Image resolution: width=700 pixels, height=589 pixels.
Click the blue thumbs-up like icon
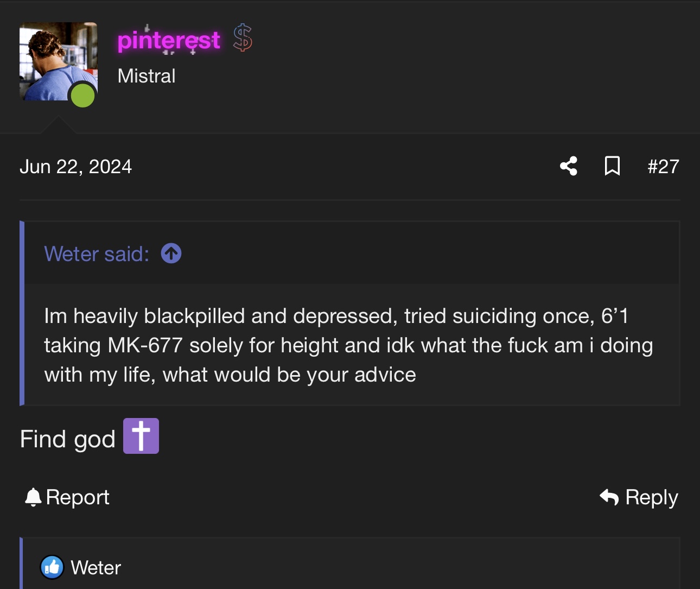pyautogui.click(x=52, y=567)
